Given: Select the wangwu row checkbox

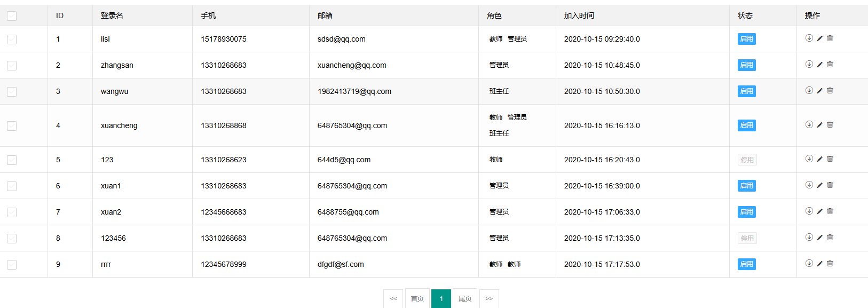Looking at the screenshot, I should click(x=12, y=92).
